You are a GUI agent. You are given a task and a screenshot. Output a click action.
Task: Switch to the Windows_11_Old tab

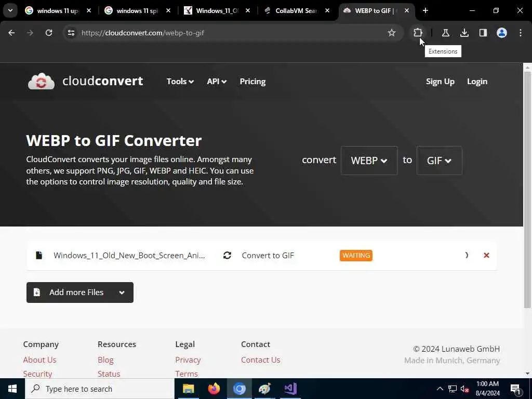pyautogui.click(x=217, y=10)
